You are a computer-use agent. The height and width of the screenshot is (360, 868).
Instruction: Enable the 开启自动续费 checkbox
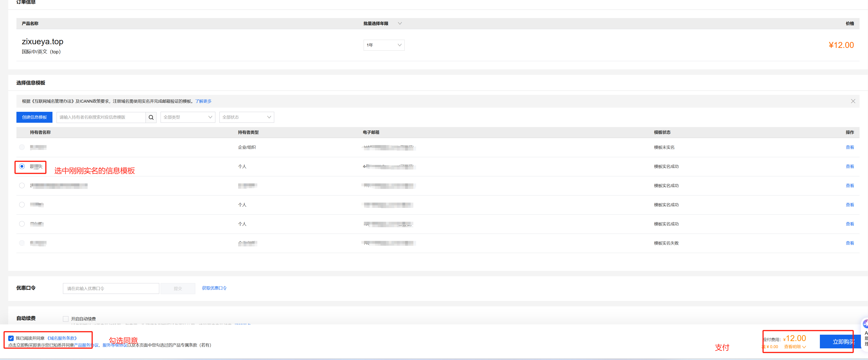(x=66, y=319)
